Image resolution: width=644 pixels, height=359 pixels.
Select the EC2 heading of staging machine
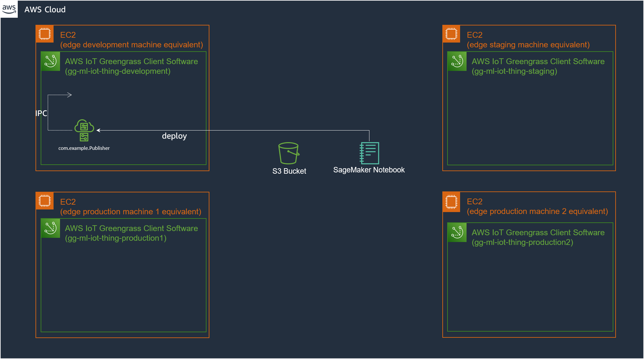[475, 35]
